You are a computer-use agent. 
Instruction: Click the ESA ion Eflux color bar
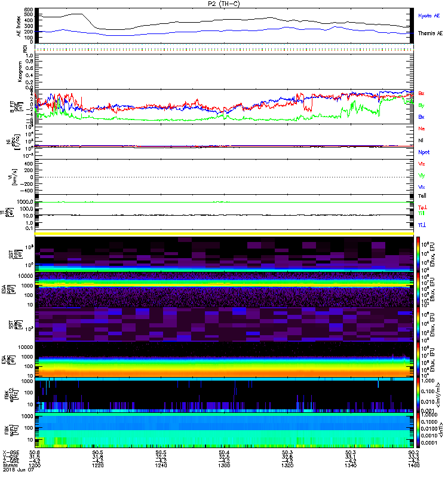[x=418, y=290]
